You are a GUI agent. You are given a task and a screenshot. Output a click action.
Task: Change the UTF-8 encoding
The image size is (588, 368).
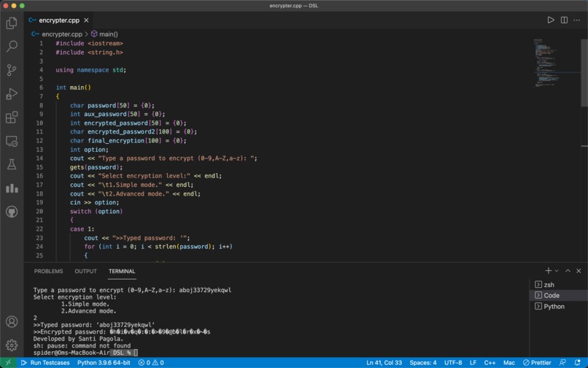[453, 362]
